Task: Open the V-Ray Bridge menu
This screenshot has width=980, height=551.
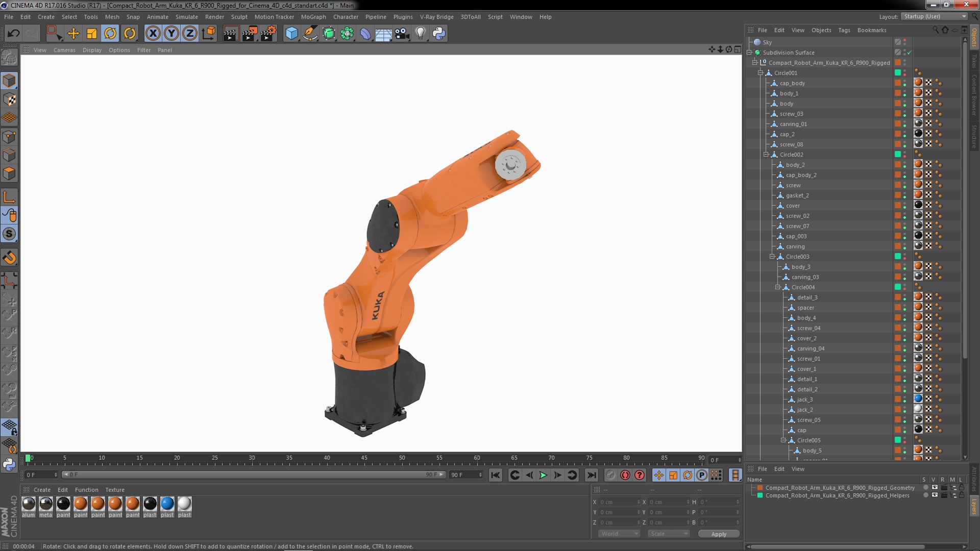Action: pos(436,17)
